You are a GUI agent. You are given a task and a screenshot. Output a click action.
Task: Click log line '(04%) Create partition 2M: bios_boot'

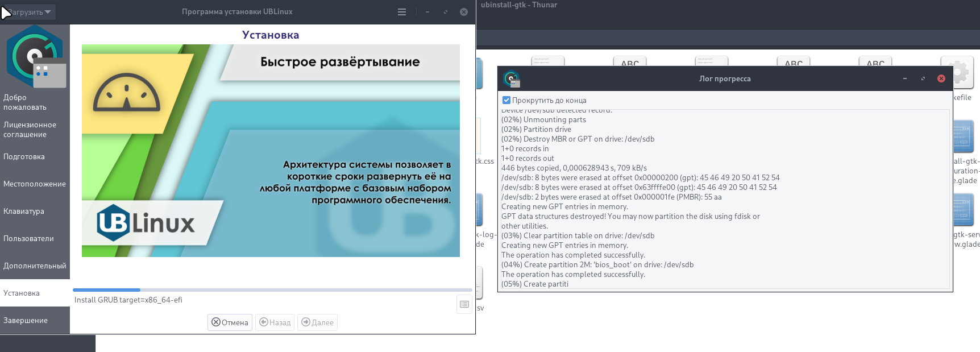point(597,265)
